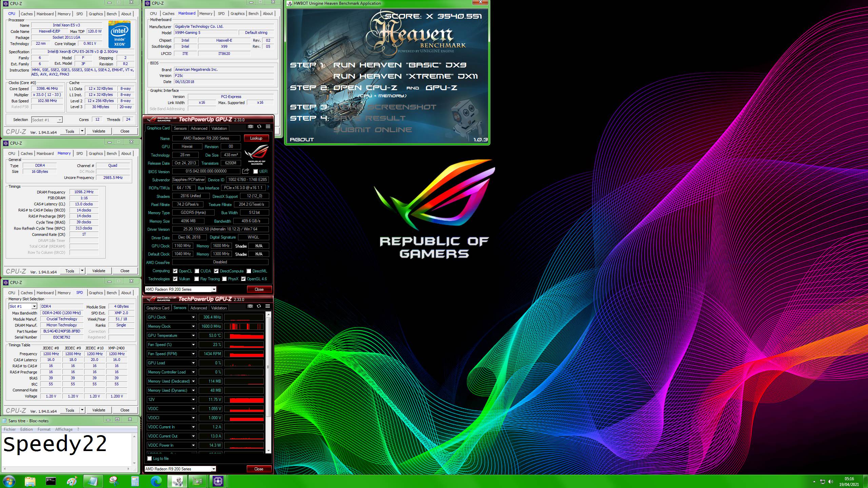Switch to Validation tab in GPU-Z Sensors window

coord(219,308)
